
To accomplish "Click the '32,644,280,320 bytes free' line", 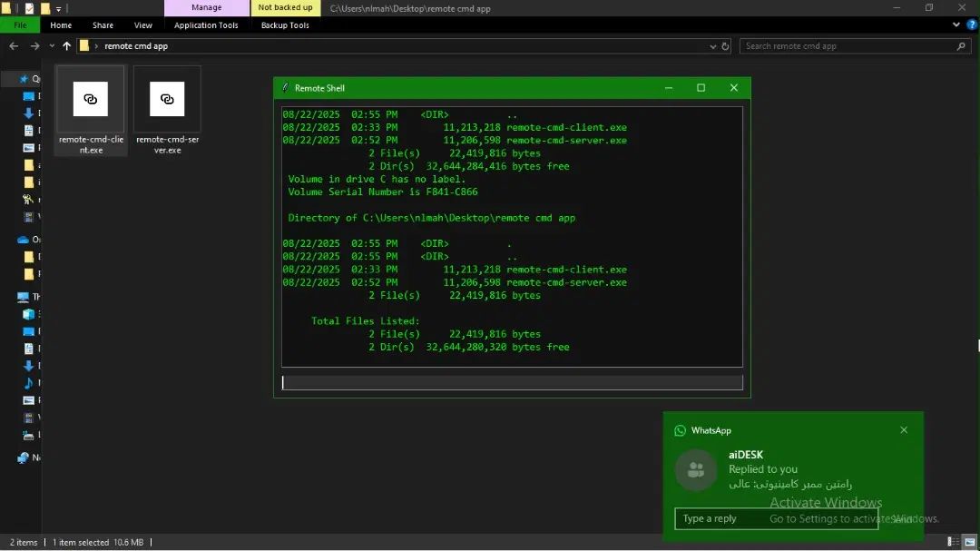I will 497,347.
